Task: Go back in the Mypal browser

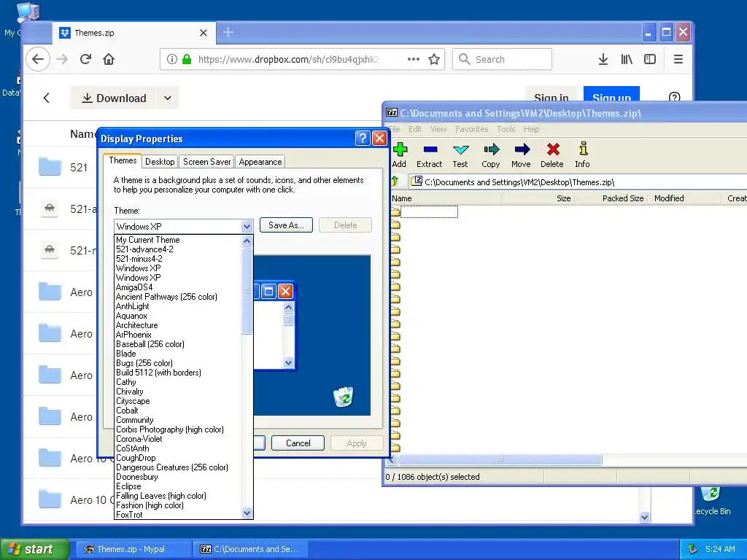Action: click(38, 59)
